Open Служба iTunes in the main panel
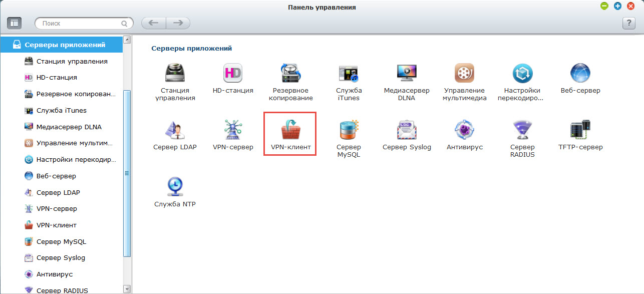Screen dimensions: 644x294 pyautogui.click(x=349, y=83)
